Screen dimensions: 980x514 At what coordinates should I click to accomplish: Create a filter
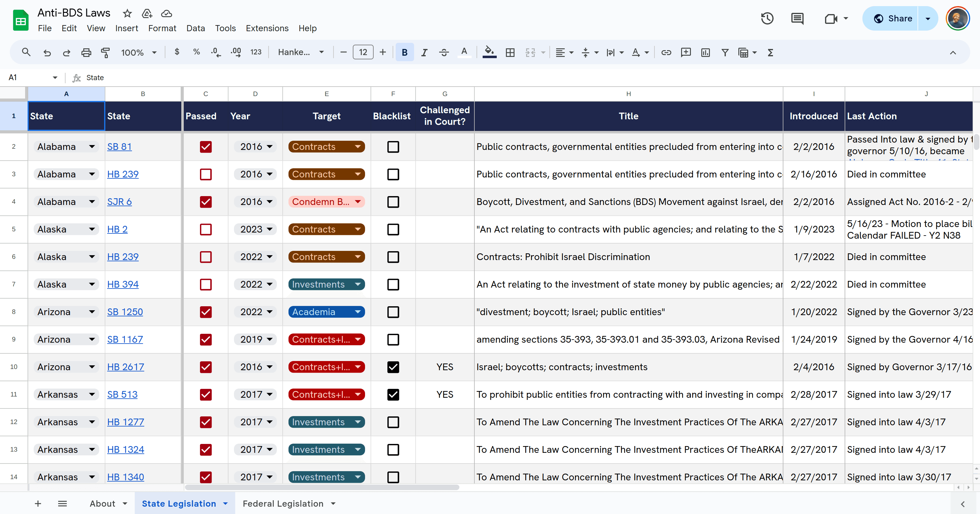725,52
